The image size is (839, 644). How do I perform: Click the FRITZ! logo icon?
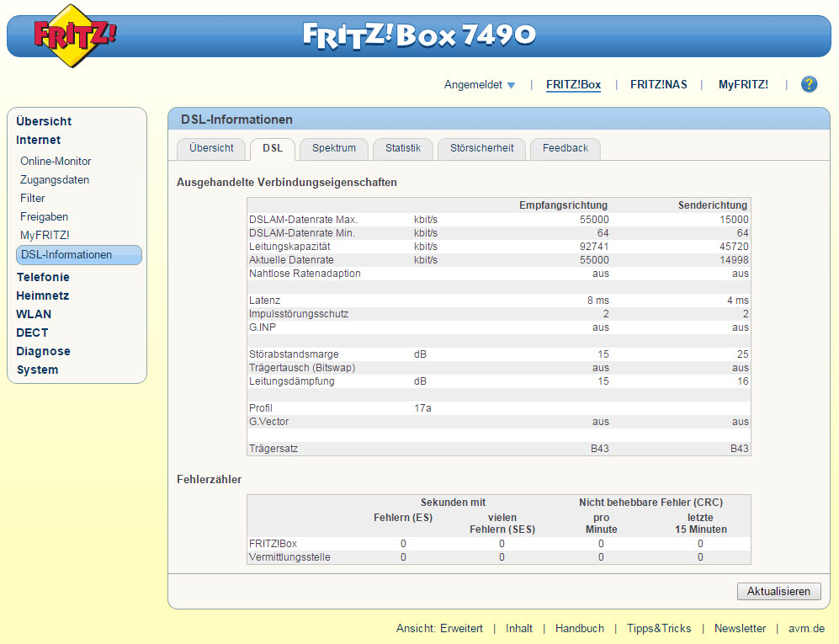click(74, 35)
